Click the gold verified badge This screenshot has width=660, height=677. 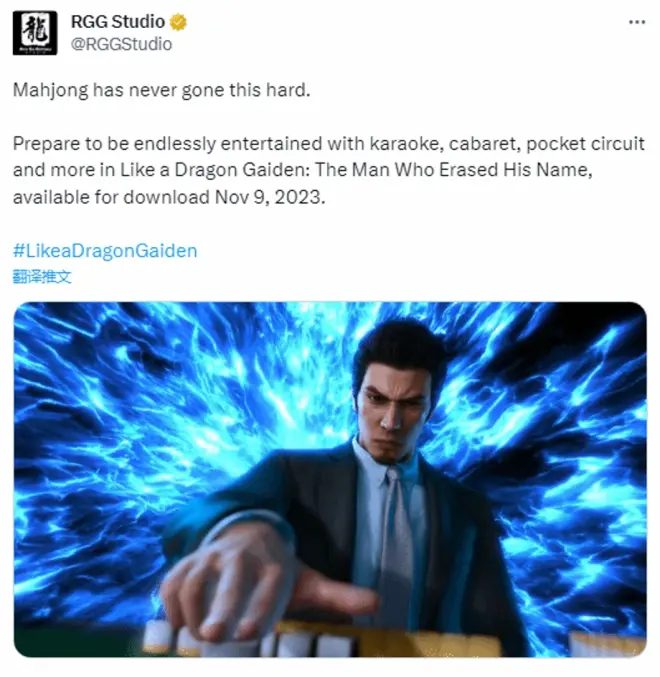click(x=178, y=22)
